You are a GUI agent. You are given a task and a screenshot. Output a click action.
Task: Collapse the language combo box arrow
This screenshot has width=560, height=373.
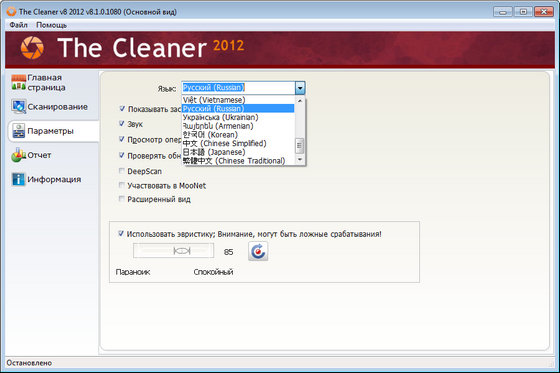tap(300, 88)
